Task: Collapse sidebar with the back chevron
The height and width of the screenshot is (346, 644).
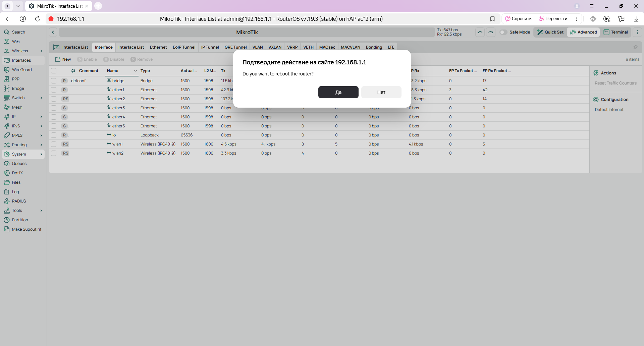Action: tap(53, 32)
